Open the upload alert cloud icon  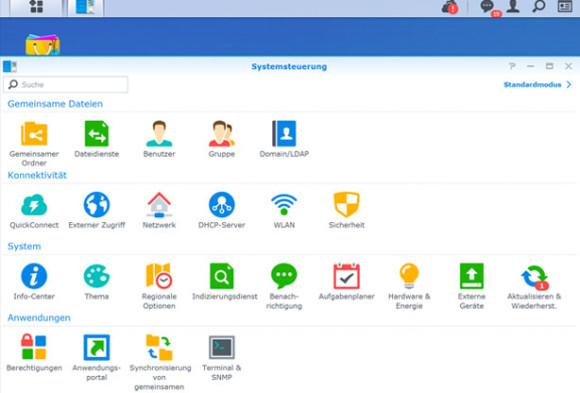point(449,7)
